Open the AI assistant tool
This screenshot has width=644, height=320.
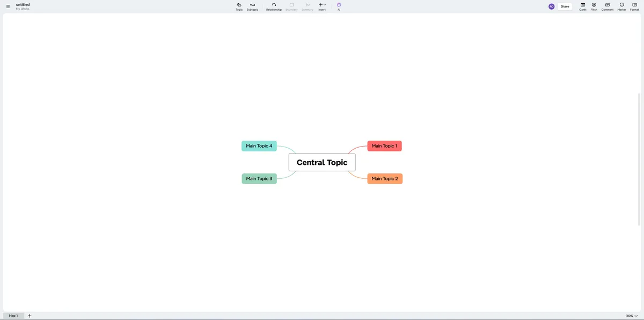tap(339, 6)
